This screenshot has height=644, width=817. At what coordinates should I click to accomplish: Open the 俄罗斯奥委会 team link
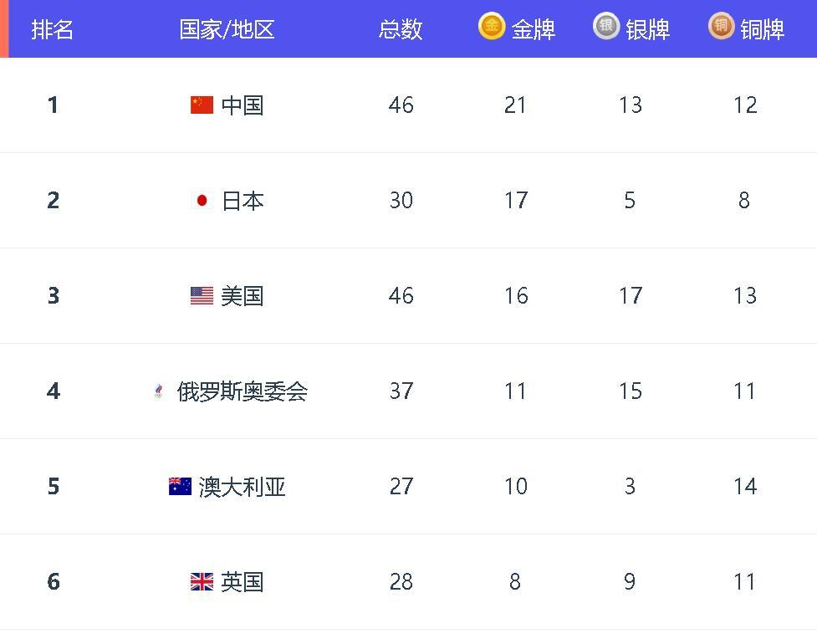pos(243,391)
